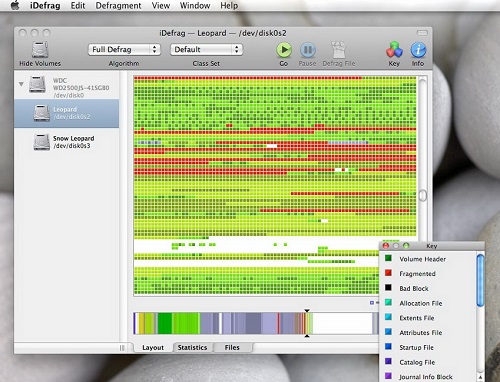
Task: Open the iDefrag application menu
Action: 45,6
